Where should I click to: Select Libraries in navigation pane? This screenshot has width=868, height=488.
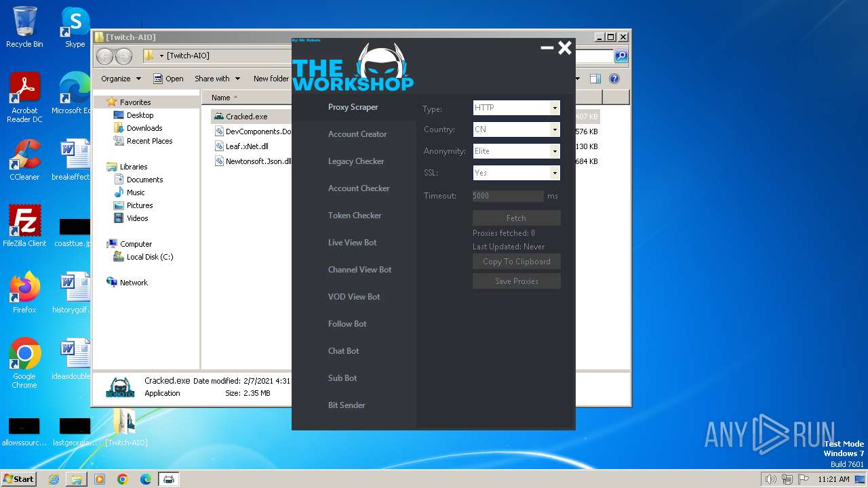pos(134,167)
